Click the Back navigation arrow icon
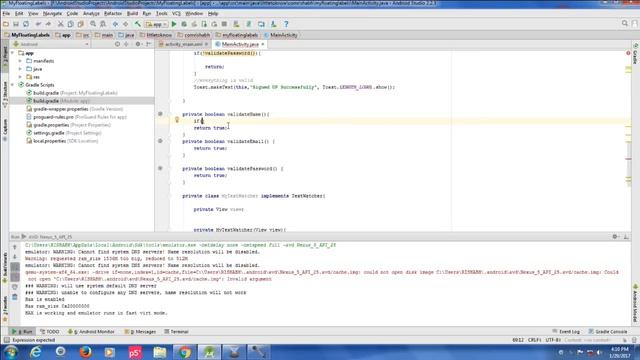 (x=116, y=24)
